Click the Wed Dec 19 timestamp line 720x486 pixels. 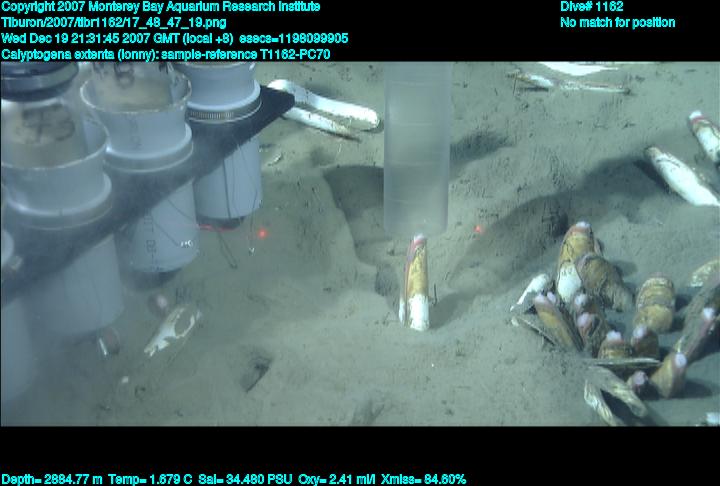tap(174, 39)
